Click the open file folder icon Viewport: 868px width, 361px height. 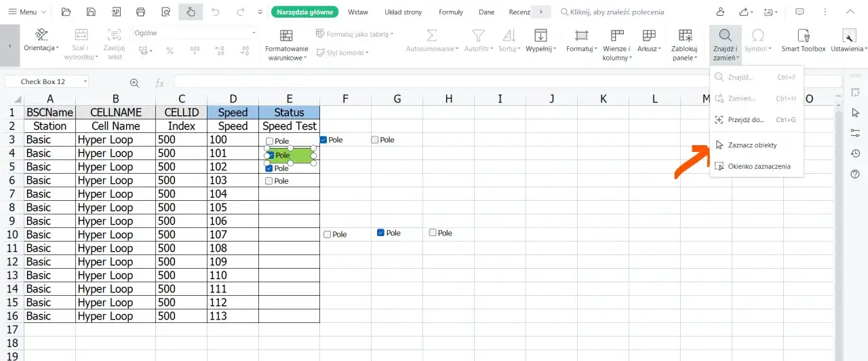pos(66,12)
